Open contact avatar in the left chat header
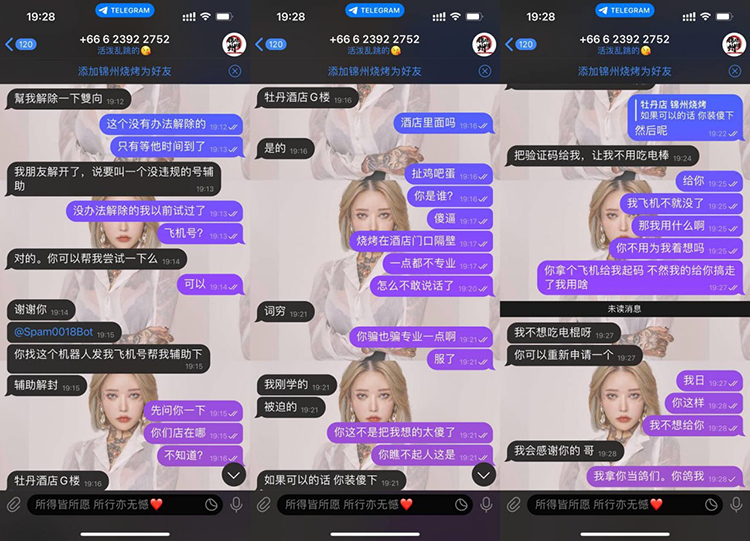 [233, 45]
